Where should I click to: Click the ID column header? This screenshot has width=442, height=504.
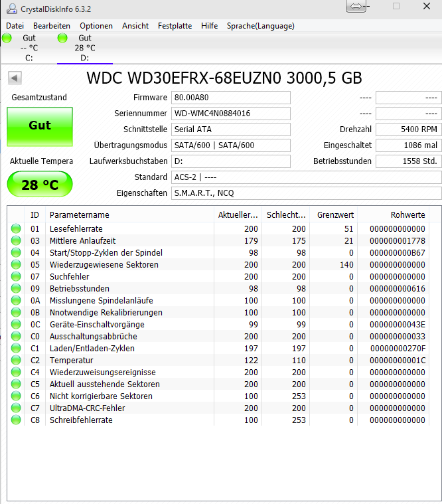pos(35,214)
